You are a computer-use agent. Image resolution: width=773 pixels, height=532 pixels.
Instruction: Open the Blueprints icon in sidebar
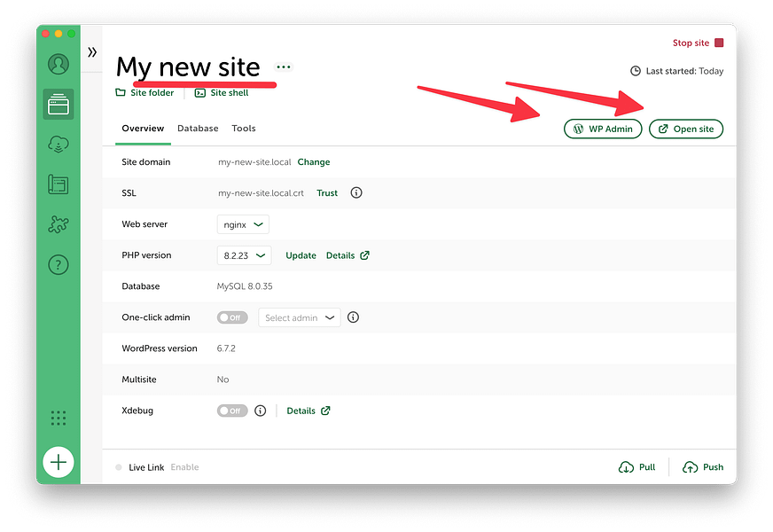tap(58, 184)
